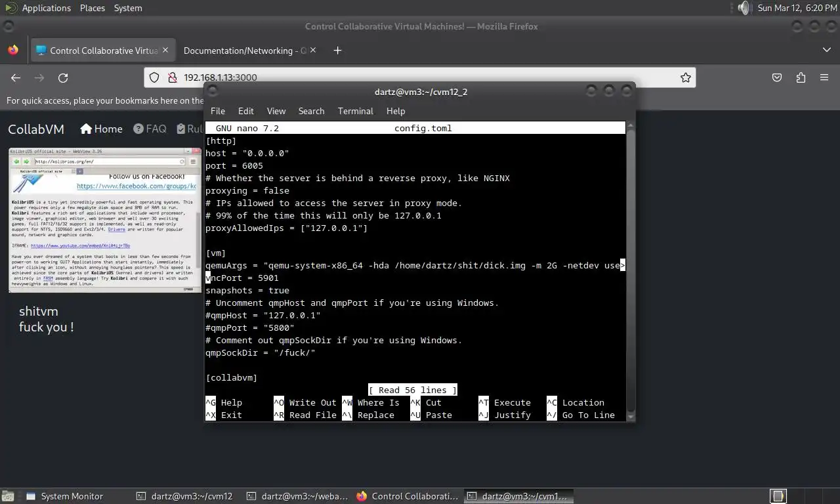
Task: Open the File menu in terminal
Action: (x=218, y=111)
